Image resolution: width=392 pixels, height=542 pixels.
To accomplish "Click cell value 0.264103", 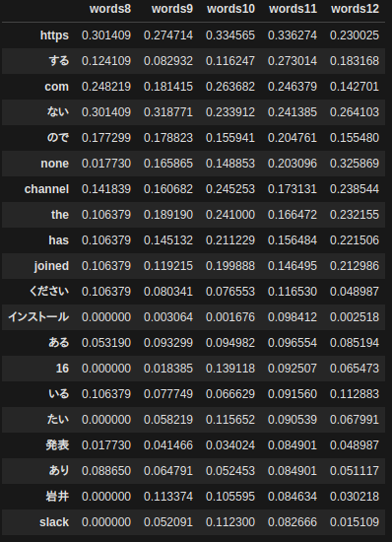I will pos(355,112).
